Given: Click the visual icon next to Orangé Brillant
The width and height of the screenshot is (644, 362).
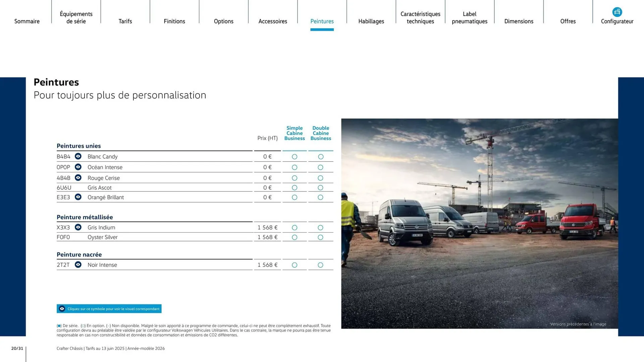Looking at the screenshot, I should click(x=78, y=197).
